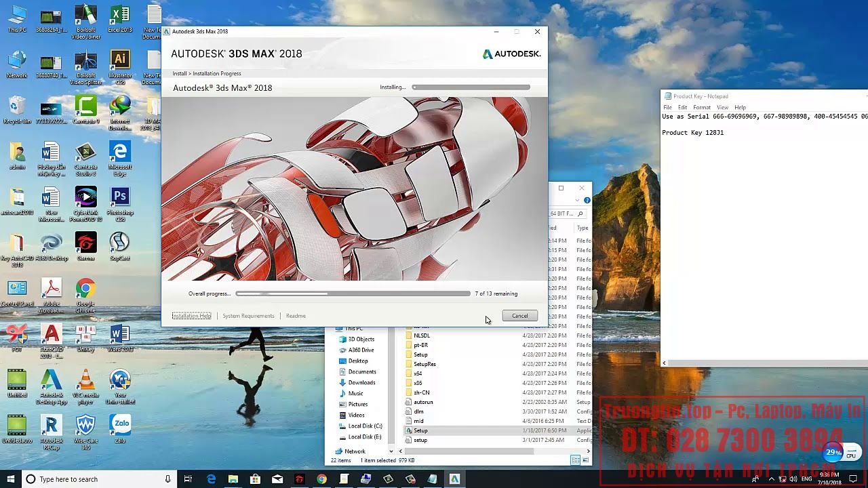The height and width of the screenshot is (488, 868).
Task: Open the Edit menu in Notepad
Action: click(x=682, y=107)
